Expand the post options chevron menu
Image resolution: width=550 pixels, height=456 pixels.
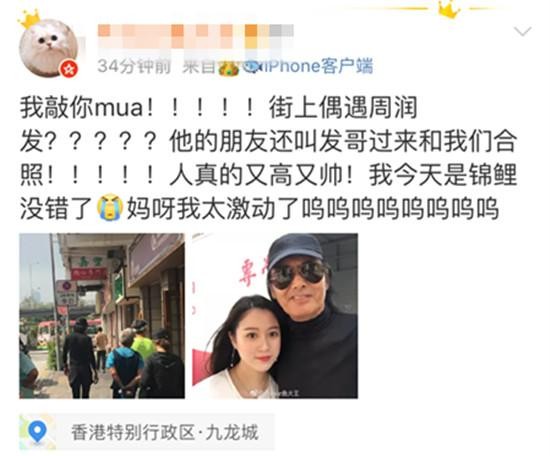tap(523, 32)
